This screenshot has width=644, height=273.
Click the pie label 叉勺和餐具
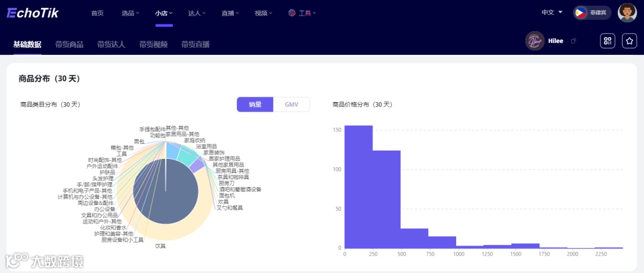[230, 208]
